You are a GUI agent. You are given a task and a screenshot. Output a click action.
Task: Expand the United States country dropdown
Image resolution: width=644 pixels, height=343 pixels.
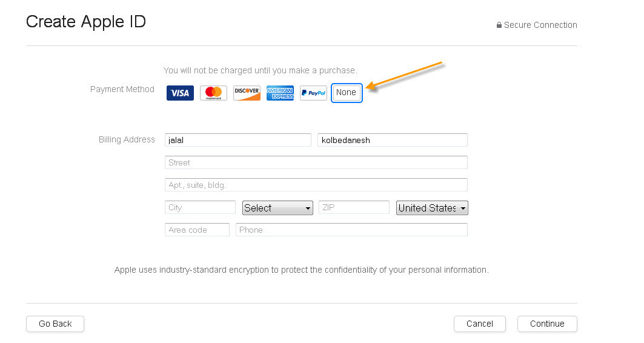pyautogui.click(x=432, y=208)
